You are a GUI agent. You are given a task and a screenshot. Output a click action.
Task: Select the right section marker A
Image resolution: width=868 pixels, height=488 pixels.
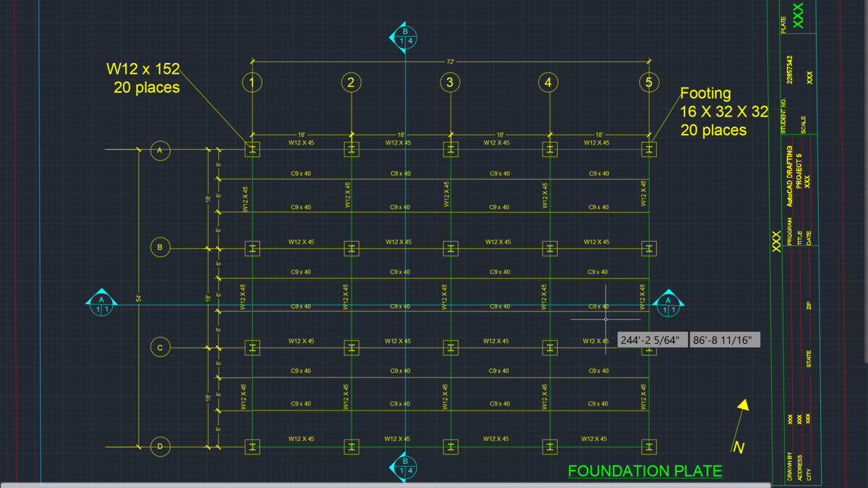pyautogui.click(x=668, y=305)
